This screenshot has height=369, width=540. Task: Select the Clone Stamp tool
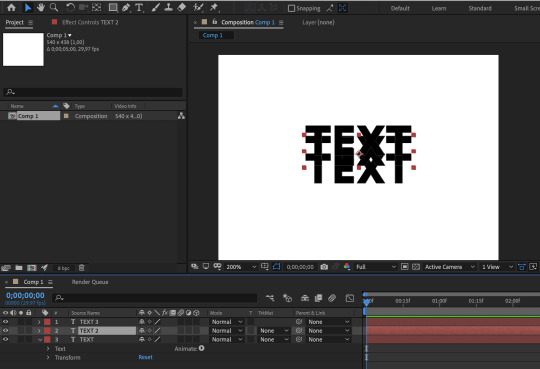click(x=168, y=7)
